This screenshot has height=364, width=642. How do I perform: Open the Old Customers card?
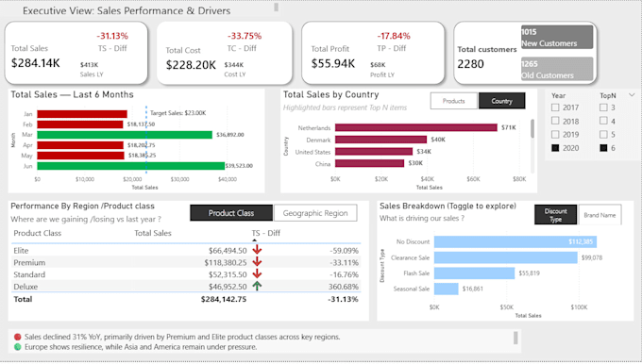tap(557, 69)
